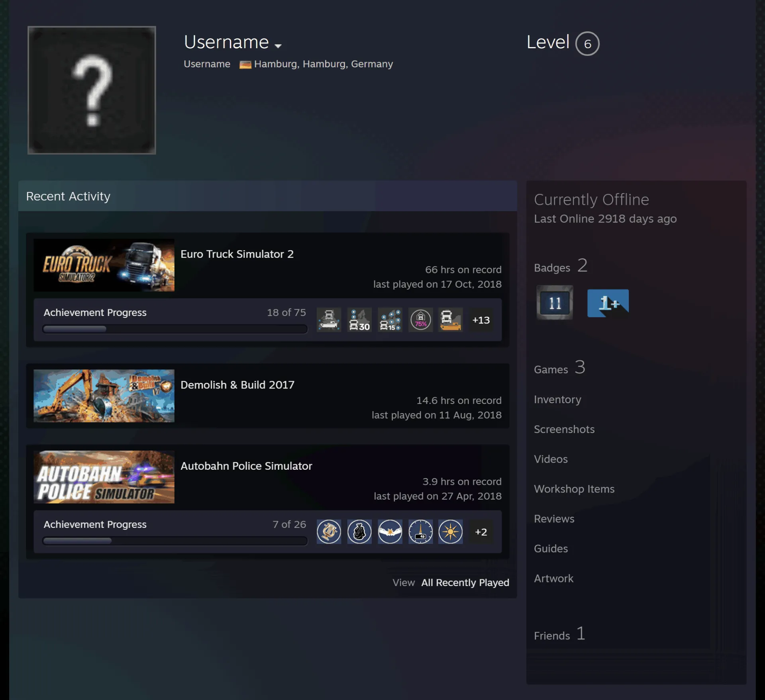Click the Autobahn Police achievement progress bar

[x=175, y=541]
